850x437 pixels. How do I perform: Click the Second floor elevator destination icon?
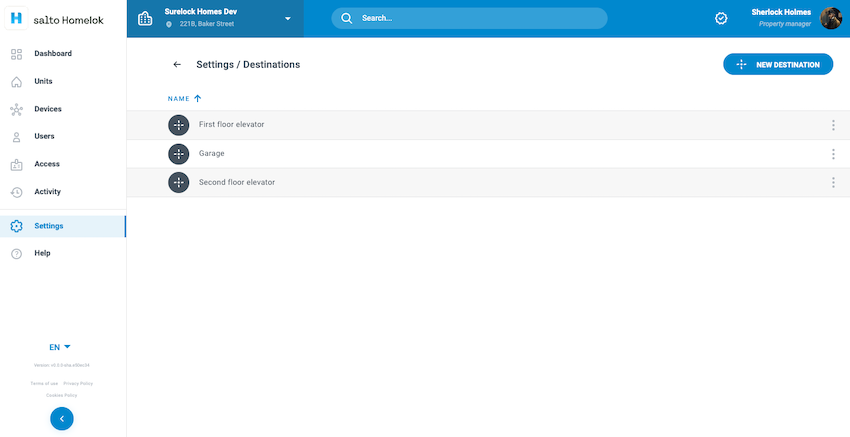(x=178, y=182)
